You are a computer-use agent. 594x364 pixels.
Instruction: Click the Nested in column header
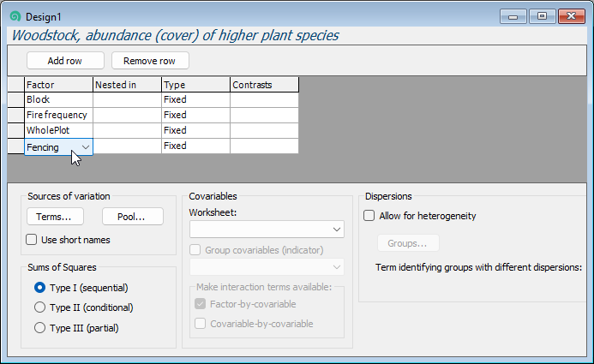(127, 85)
